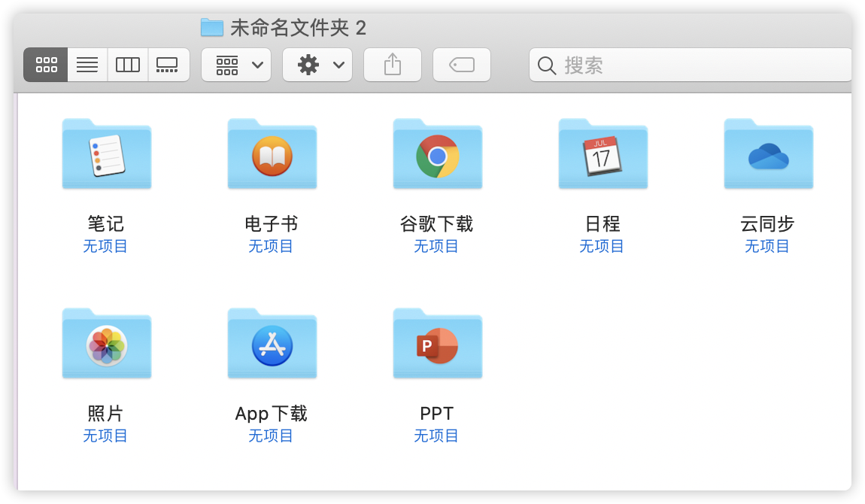Viewport: 865px width, 504px height.
Task: Select the 电子书 folder with Books icon
Action: 272,154
